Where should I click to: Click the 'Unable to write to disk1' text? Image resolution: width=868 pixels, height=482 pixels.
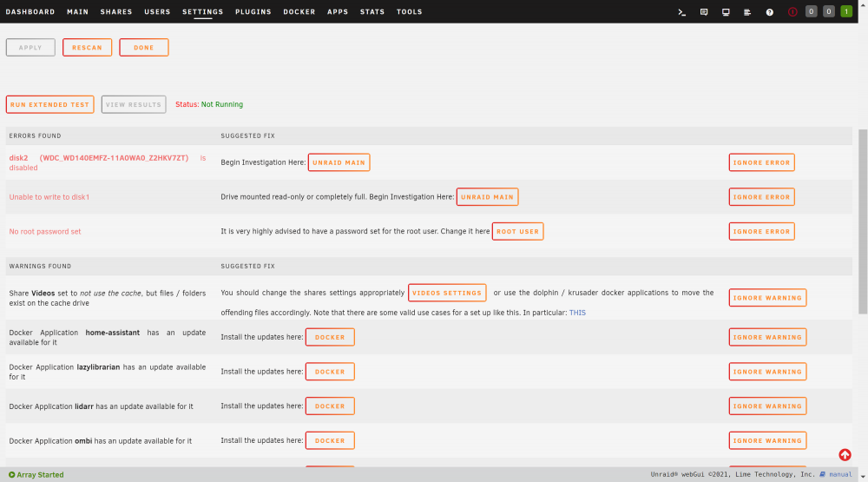pos(49,196)
